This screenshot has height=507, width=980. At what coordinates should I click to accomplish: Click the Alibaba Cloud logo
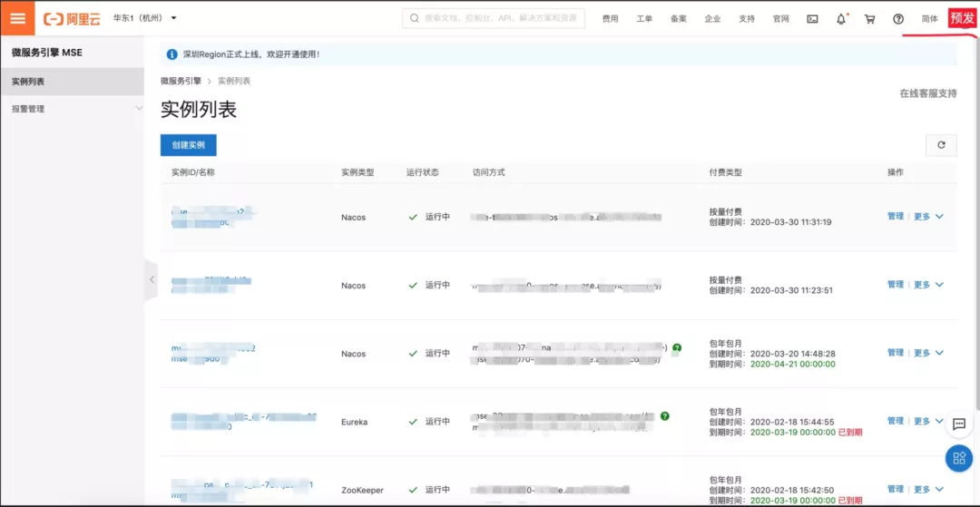72,19
